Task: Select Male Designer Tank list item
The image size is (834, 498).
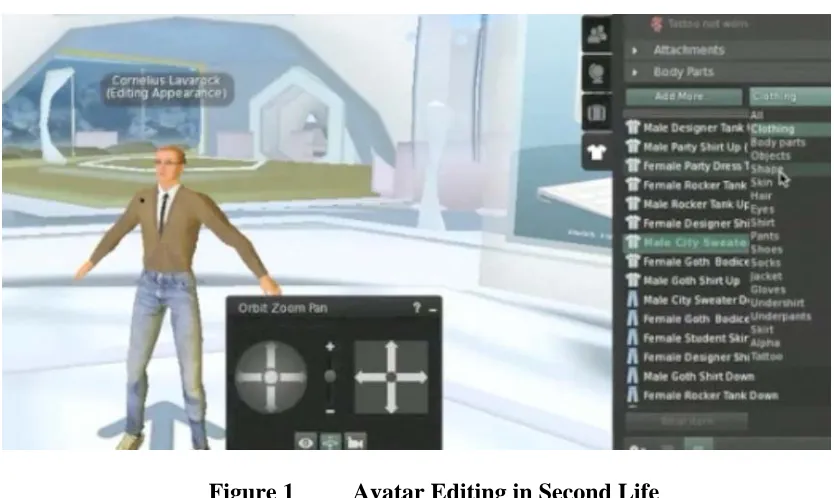Action: 687,128
